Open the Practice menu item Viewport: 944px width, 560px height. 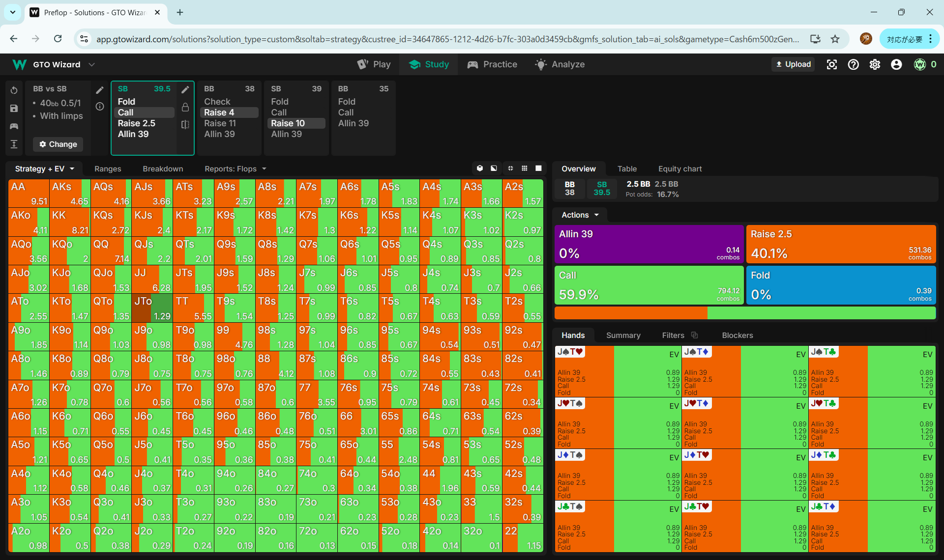click(x=492, y=64)
